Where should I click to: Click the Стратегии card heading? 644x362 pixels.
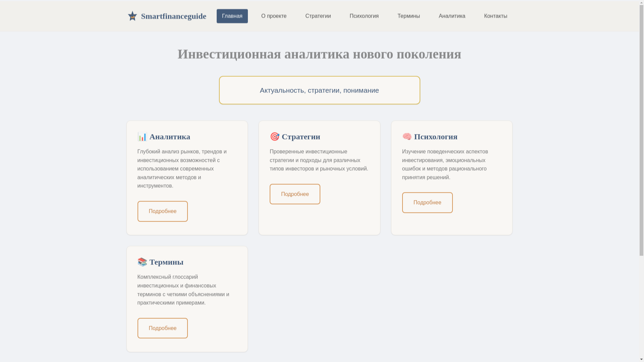(295, 136)
